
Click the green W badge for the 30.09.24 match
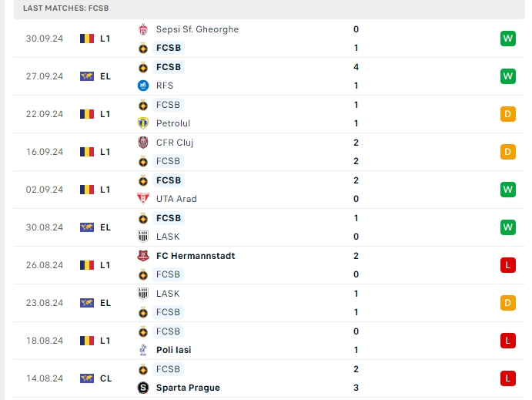[507, 39]
